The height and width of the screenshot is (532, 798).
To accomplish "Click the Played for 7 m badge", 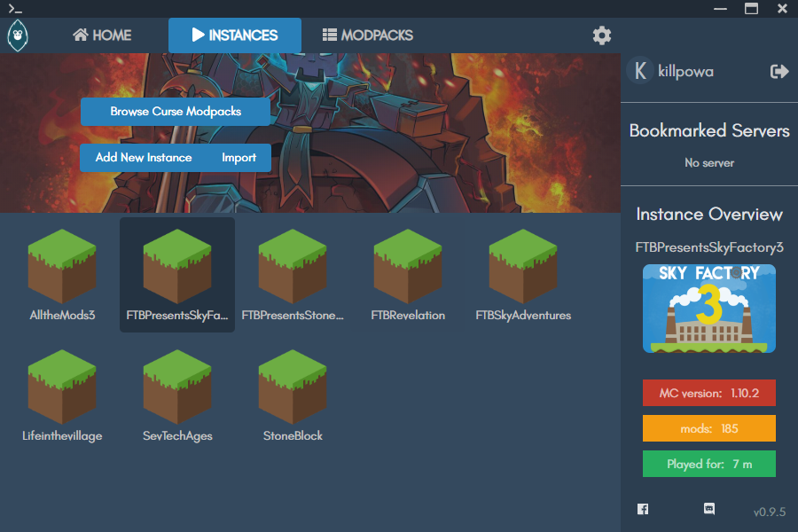I will click(x=709, y=465).
